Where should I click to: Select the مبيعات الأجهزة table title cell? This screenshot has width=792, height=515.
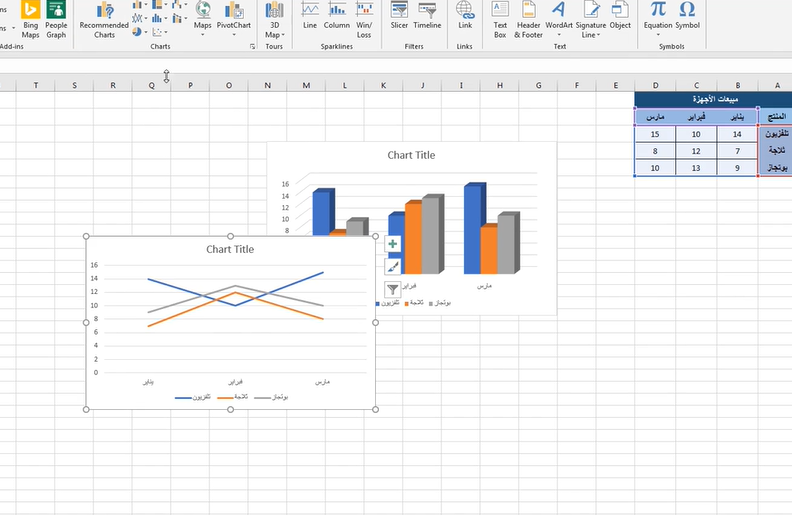(713, 99)
